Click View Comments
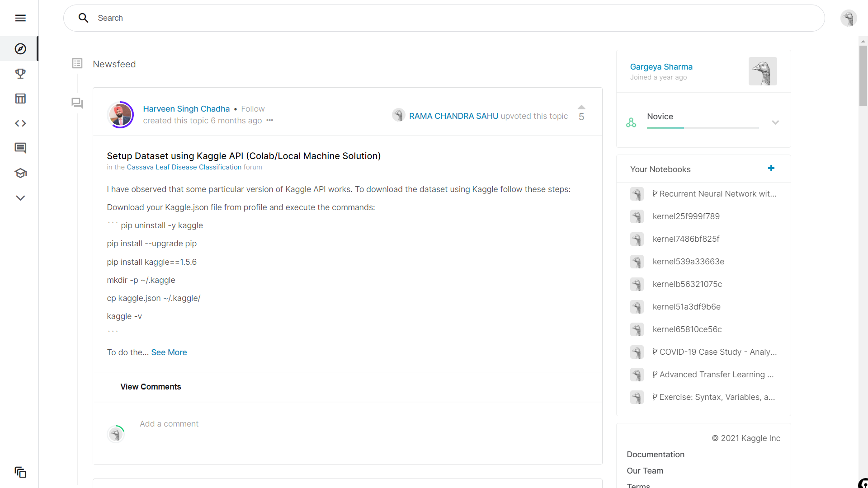Screen dimensions: 868x488 coord(151,387)
